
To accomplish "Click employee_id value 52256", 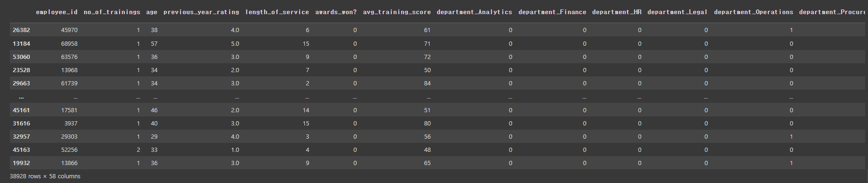I will pyautogui.click(x=69, y=150).
